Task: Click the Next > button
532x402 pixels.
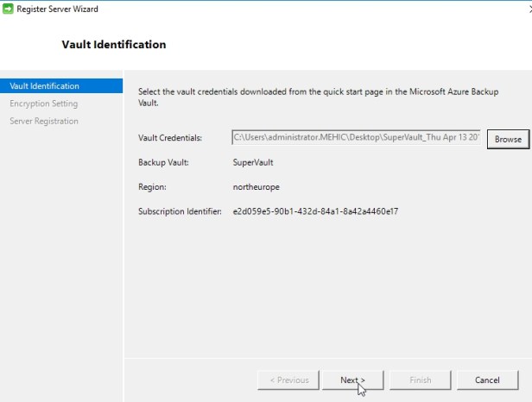Action: (x=352, y=380)
